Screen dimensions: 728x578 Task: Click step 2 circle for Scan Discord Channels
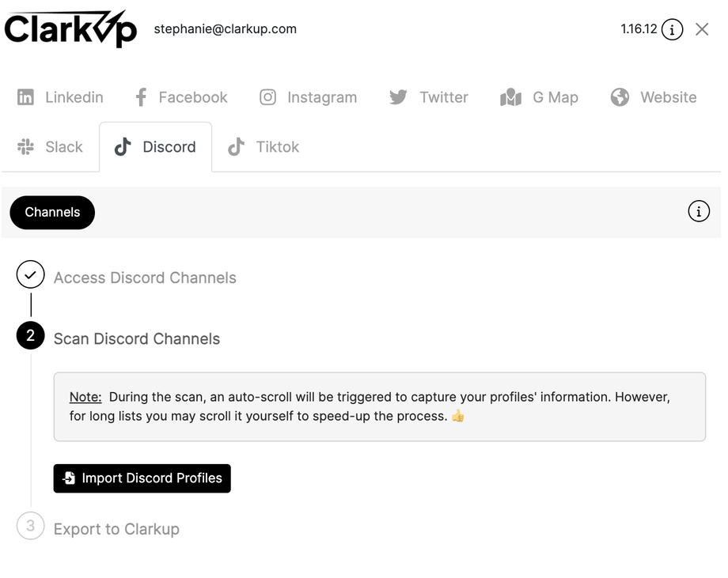tap(31, 336)
